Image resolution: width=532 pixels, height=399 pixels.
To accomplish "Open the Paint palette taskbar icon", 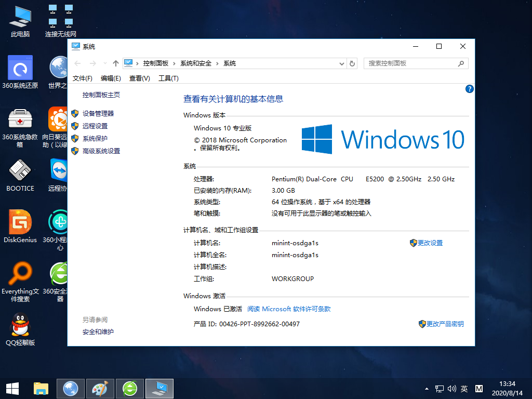I will pos(100,389).
